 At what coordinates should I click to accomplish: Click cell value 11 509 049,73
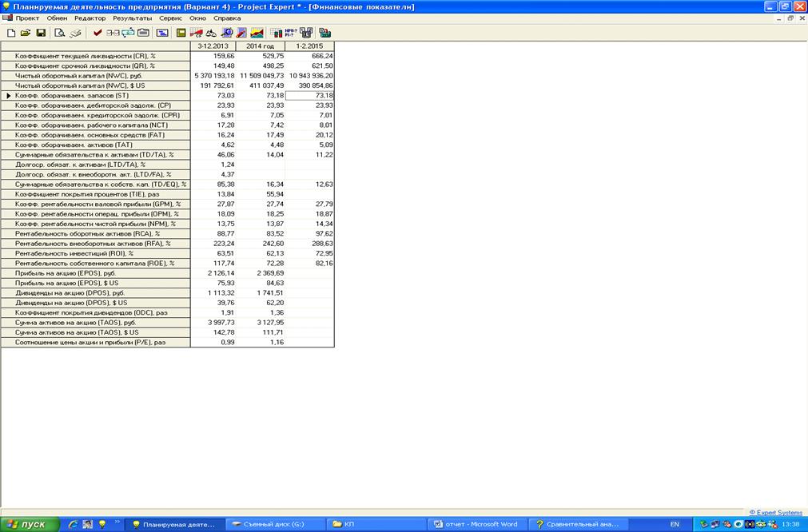(x=262, y=76)
